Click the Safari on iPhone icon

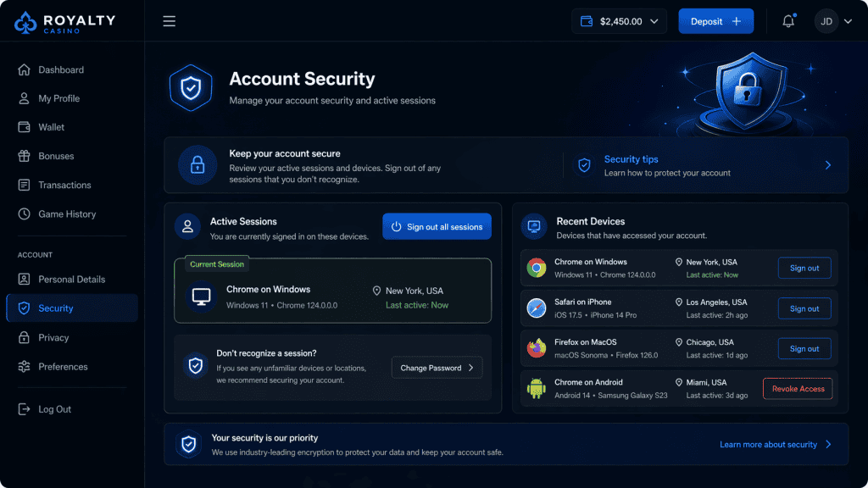tap(536, 308)
